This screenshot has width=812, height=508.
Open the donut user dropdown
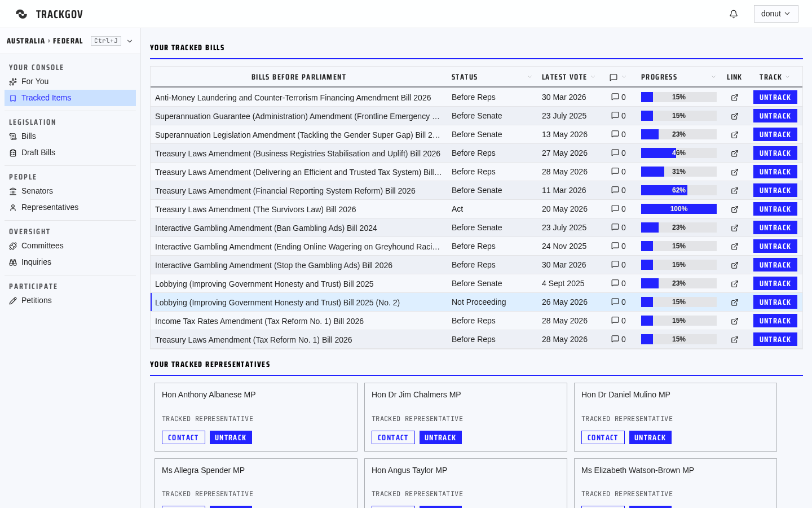coord(776,14)
